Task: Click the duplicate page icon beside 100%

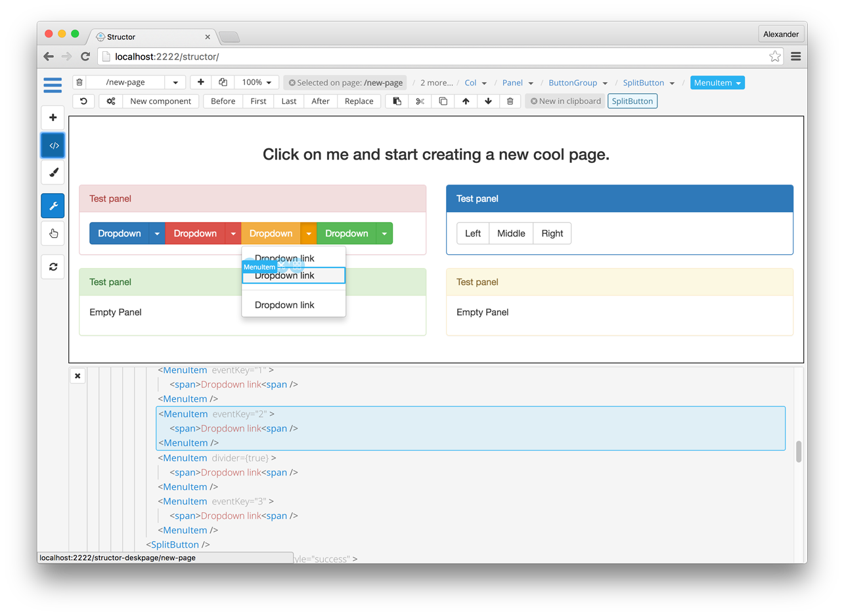Action: (x=223, y=82)
